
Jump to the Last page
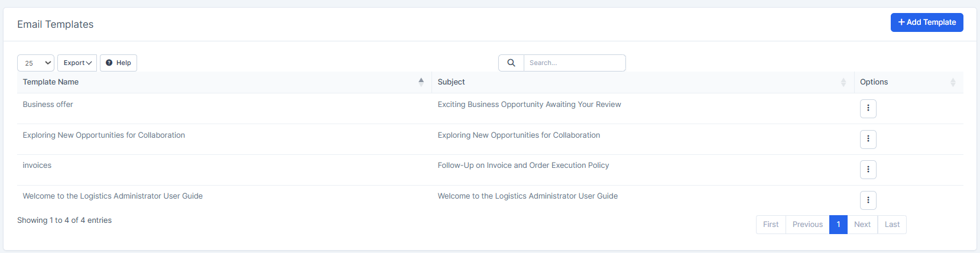(892, 225)
